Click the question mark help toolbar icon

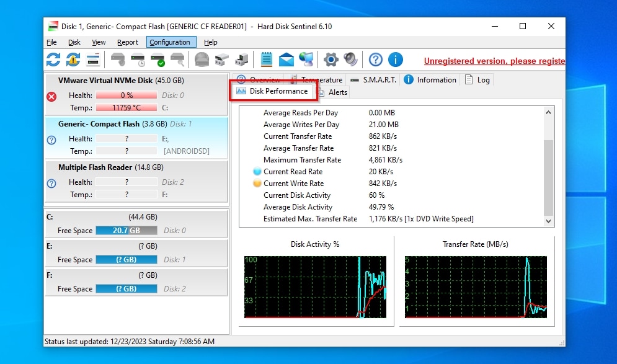click(376, 60)
